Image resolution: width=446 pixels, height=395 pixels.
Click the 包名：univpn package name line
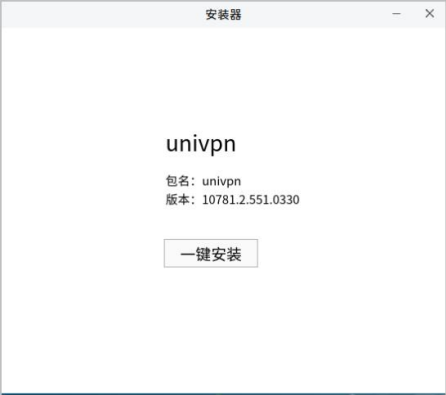[x=203, y=181]
